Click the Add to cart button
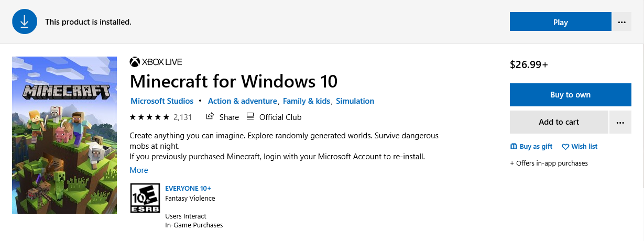Viewport: 644px width, 241px height. click(x=559, y=122)
